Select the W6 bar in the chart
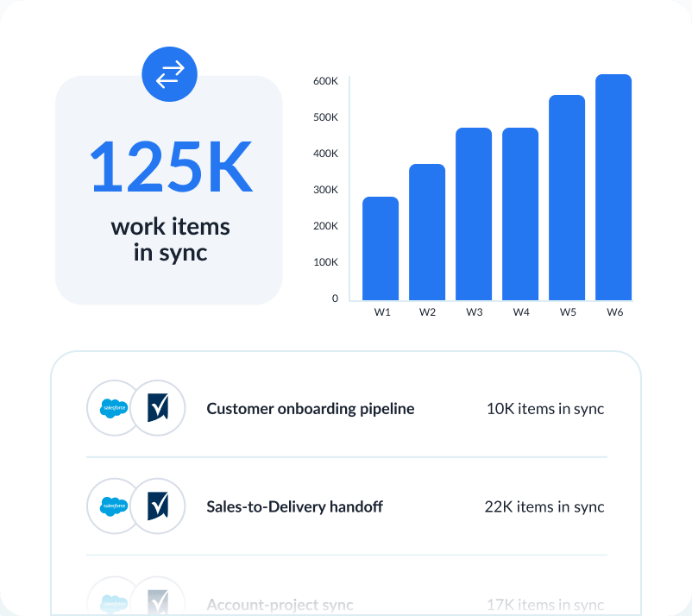 (x=613, y=187)
